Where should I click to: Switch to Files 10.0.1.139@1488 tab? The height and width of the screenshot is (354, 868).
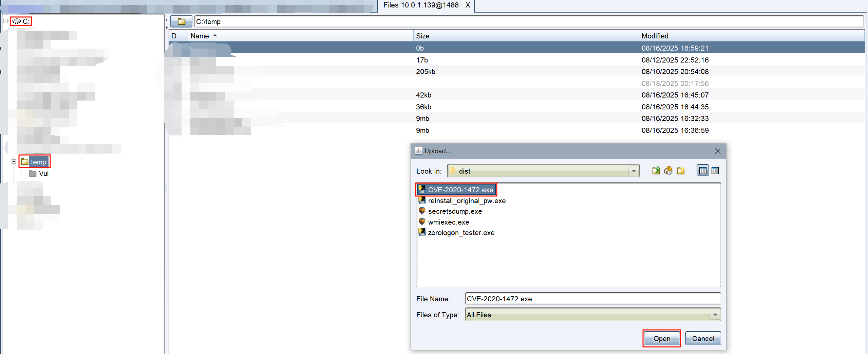[420, 5]
